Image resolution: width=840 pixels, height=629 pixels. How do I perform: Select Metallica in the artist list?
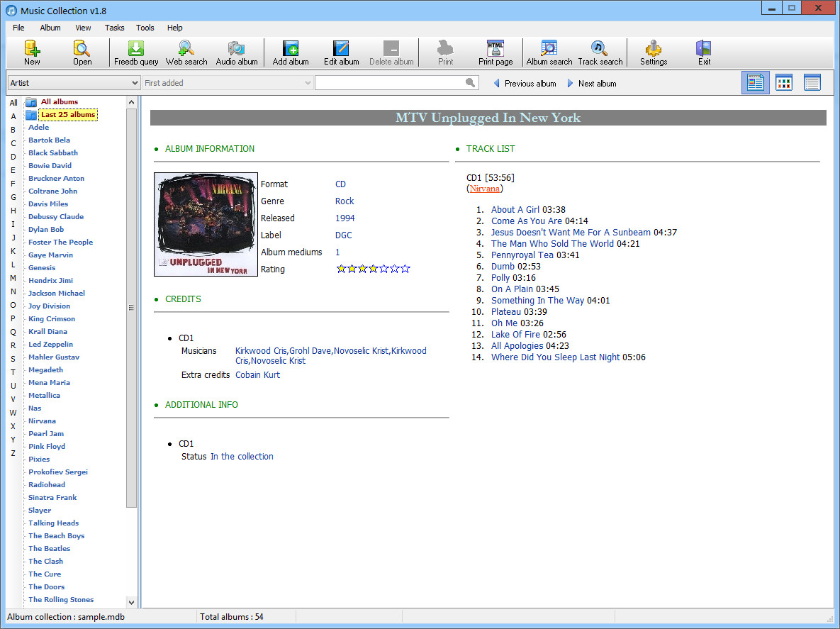click(44, 396)
